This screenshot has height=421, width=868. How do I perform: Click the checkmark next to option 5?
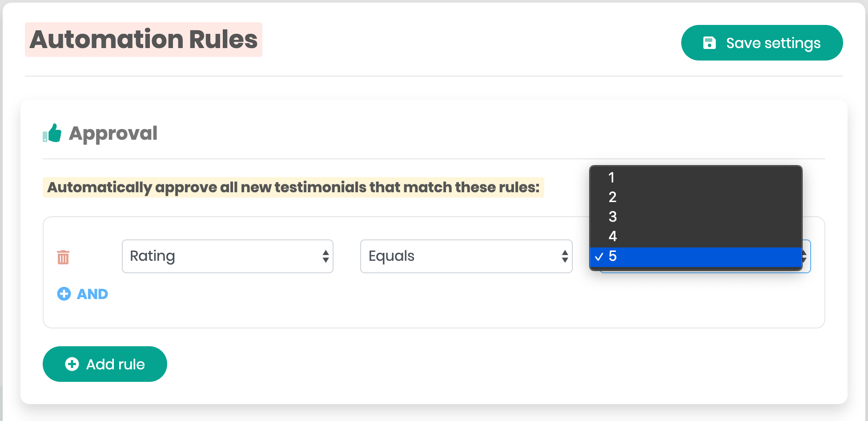[599, 256]
